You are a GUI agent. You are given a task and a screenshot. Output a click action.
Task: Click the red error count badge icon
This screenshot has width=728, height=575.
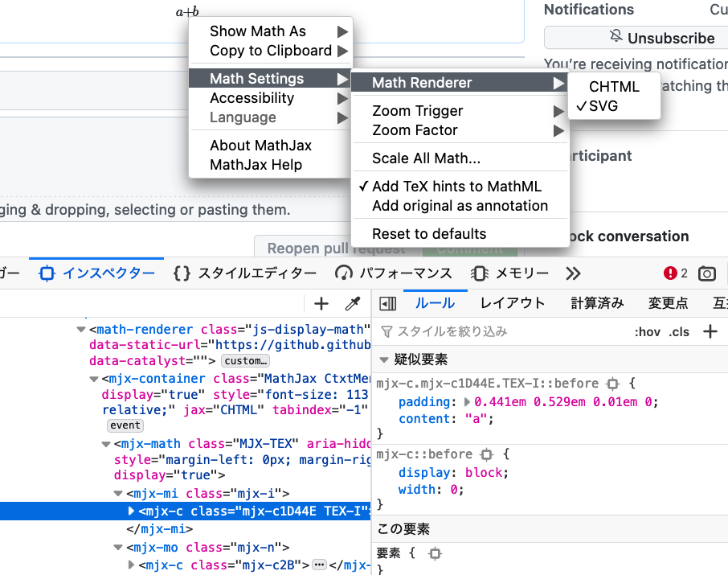[670, 273]
